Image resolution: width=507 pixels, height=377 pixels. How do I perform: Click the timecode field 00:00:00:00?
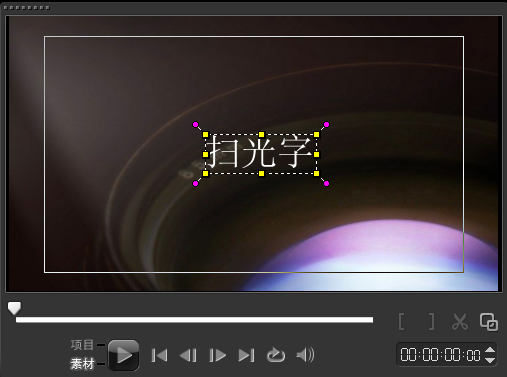coord(440,355)
